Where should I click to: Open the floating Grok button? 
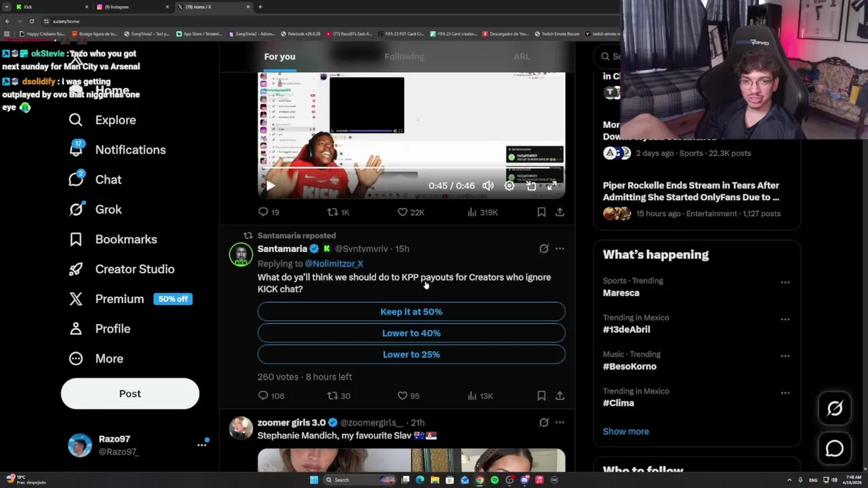835,408
